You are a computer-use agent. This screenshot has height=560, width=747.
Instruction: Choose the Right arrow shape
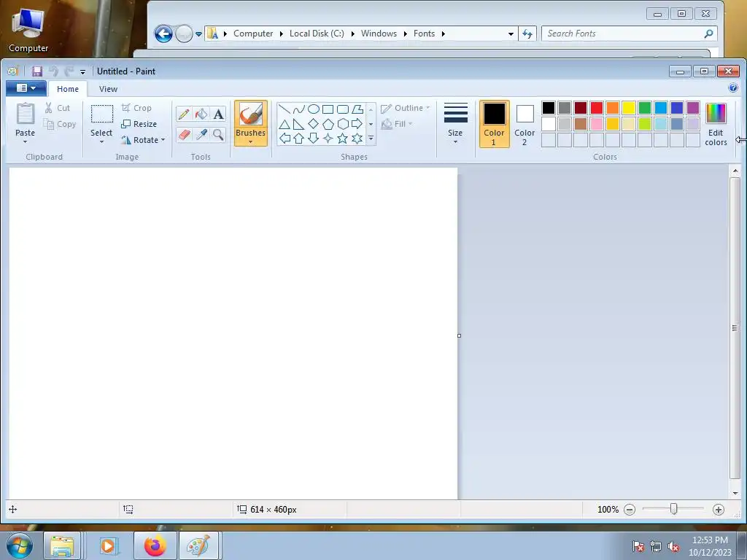[x=357, y=124]
